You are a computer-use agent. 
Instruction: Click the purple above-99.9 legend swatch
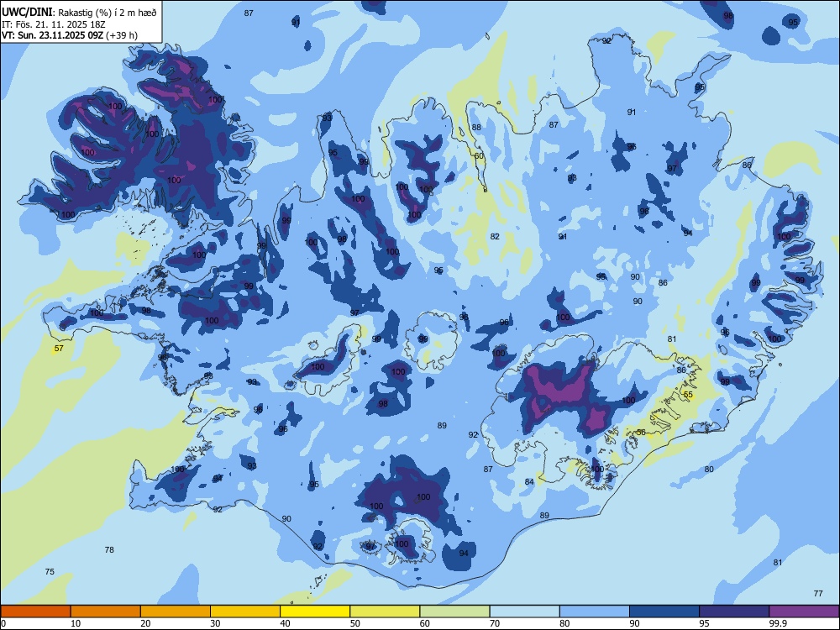coord(804,612)
